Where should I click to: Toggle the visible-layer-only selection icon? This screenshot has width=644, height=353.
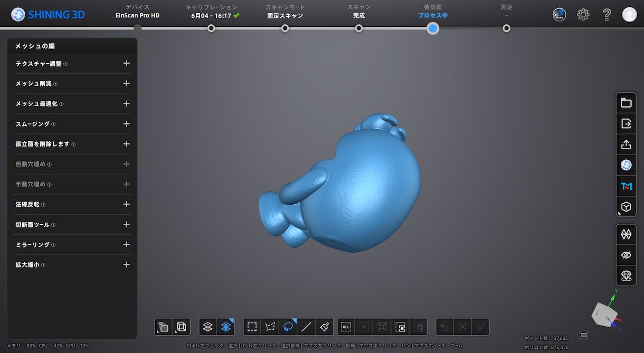[208, 327]
